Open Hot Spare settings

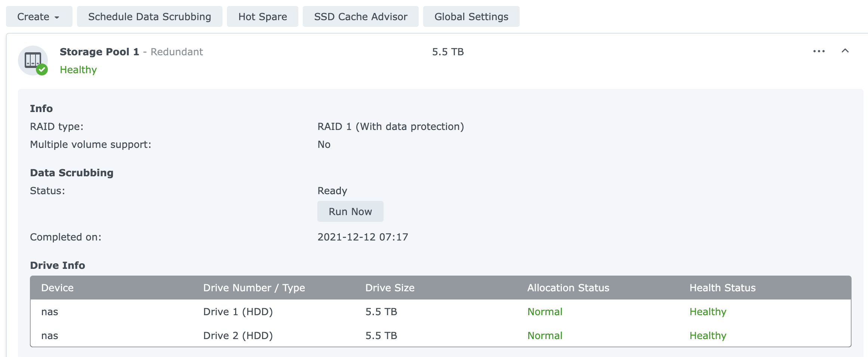click(262, 17)
